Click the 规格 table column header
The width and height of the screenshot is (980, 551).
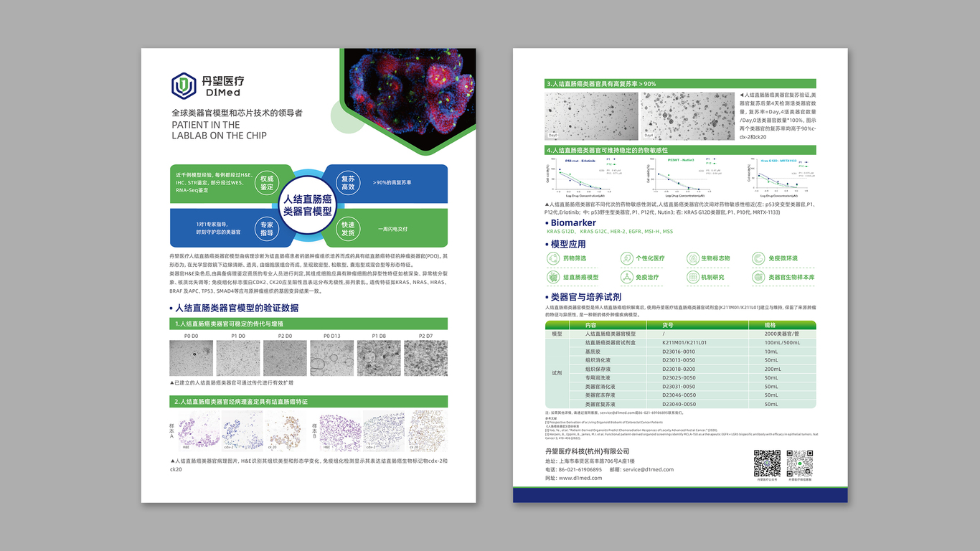point(769,325)
